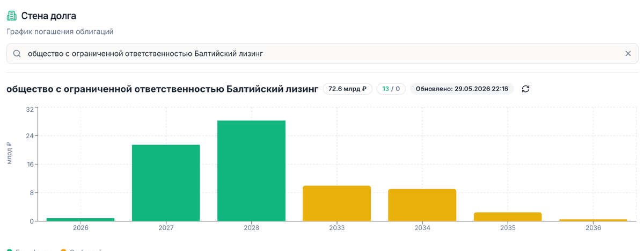644x251 pixels.
Task: Select the 2026 green bar
Action: click(x=80, y=219)
